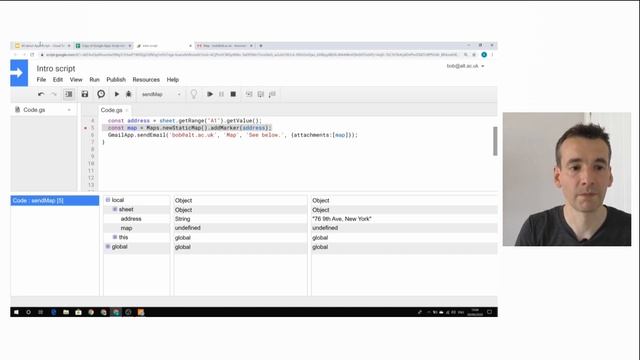Open the Run menu

point(94,80)
